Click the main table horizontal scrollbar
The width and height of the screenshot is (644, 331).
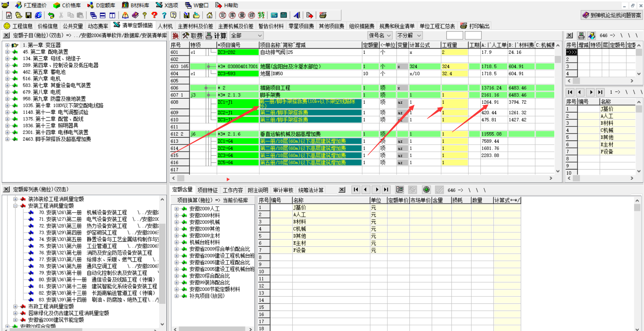tap(362, 178)
